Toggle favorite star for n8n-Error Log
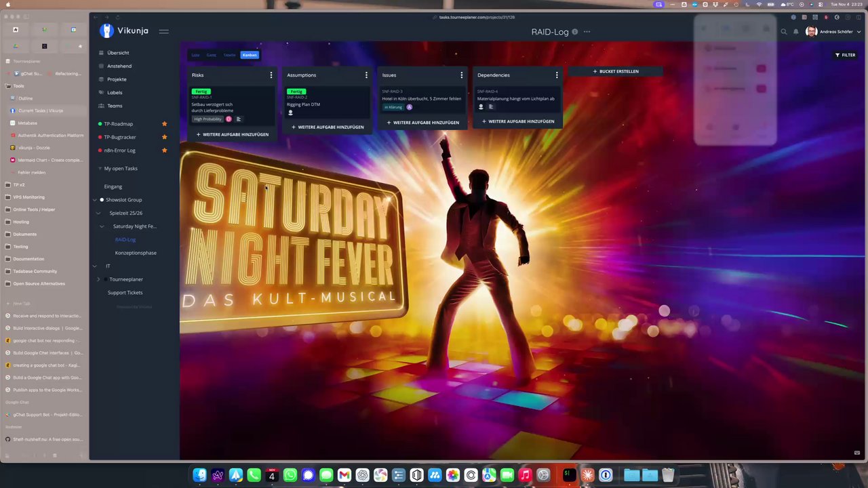Viewport: 868px width, 488px height. point(164,150)
